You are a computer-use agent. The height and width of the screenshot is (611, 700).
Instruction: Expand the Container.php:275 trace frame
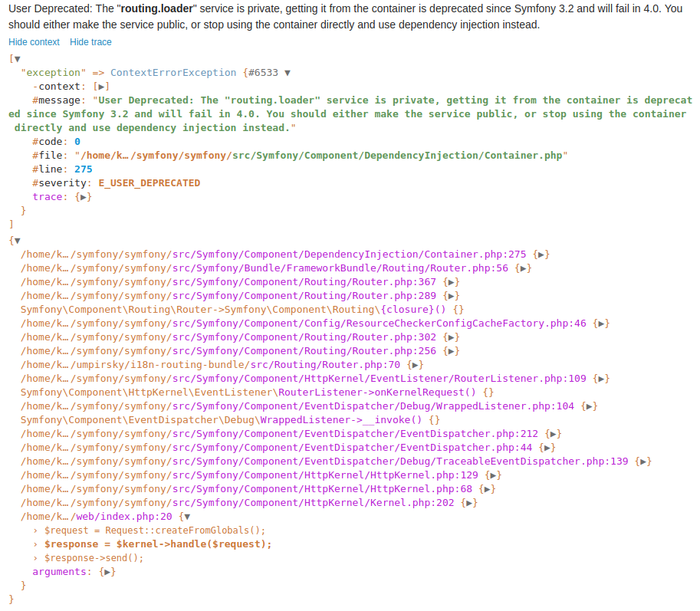541,255
